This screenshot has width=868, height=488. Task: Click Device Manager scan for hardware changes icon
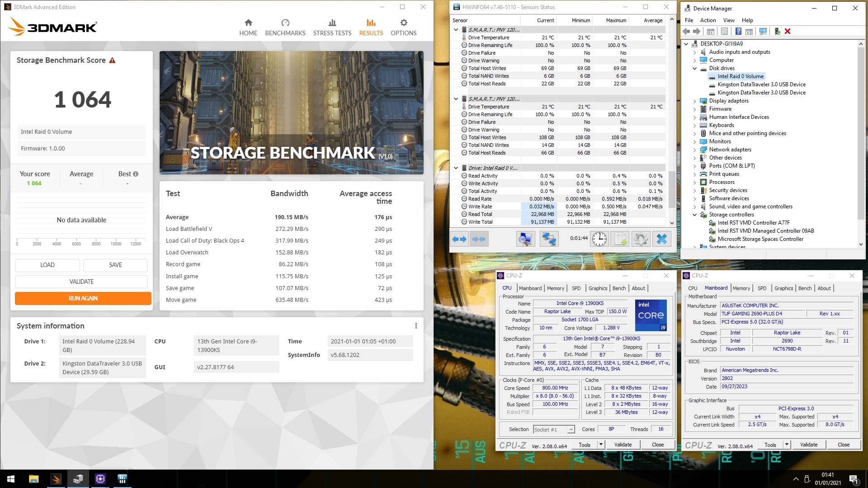[763, 31]
